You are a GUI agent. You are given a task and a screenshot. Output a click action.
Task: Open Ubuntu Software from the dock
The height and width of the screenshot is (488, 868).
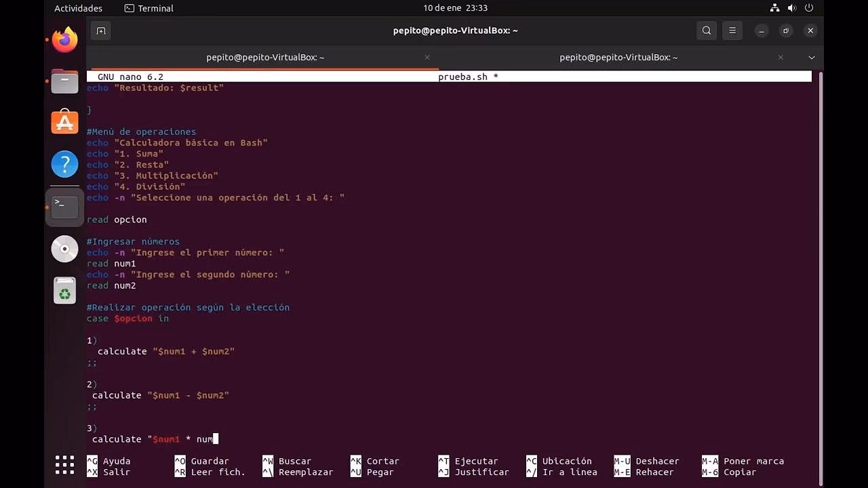tap(64, 123)
